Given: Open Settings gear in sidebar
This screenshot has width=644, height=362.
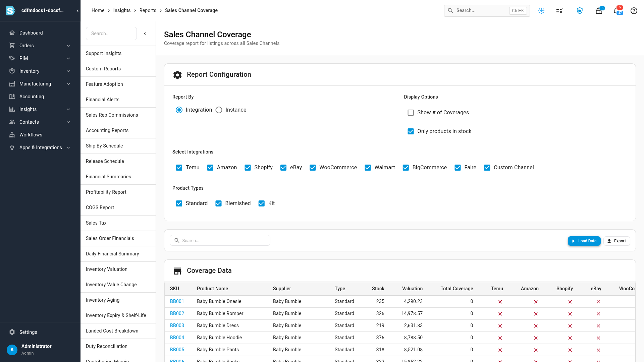Looking at the screenshot, I should point(12,332).
